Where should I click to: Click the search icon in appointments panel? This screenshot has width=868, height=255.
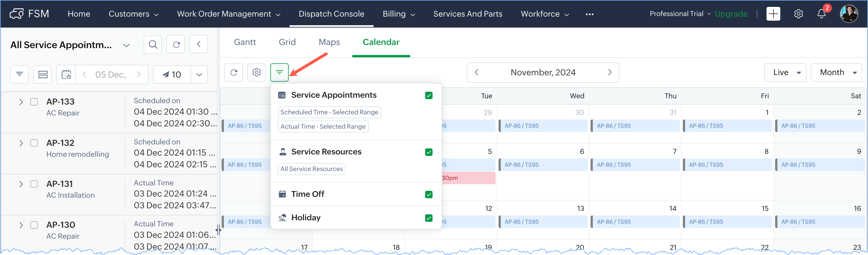pyautogui.click(x=153, y=44)
